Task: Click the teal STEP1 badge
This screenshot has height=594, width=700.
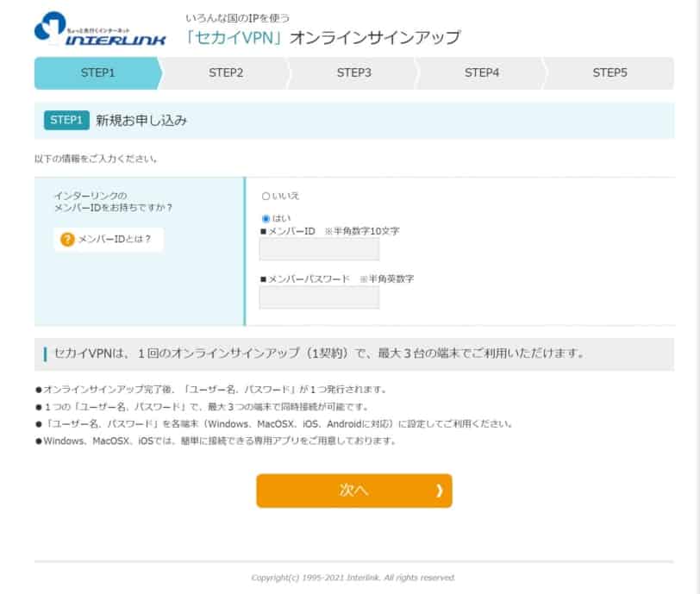Action: click(x=66, y=120)
